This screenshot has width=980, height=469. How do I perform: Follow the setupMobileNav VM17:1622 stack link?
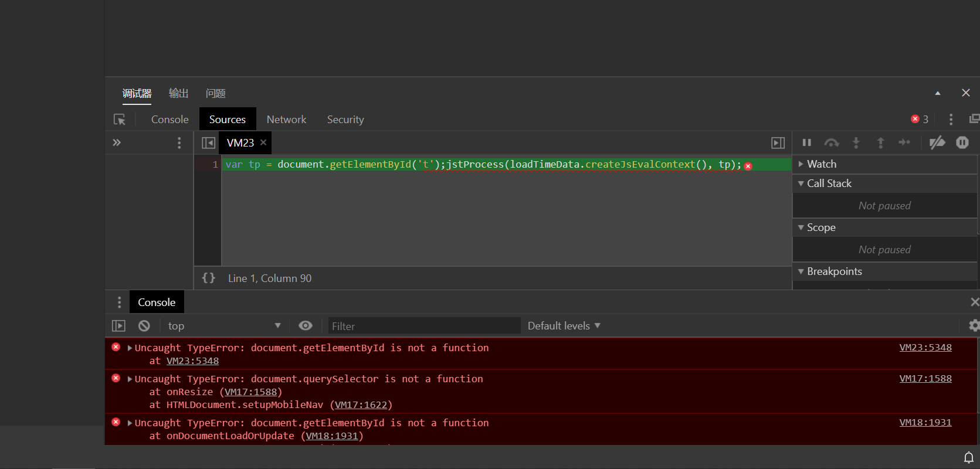361,405
